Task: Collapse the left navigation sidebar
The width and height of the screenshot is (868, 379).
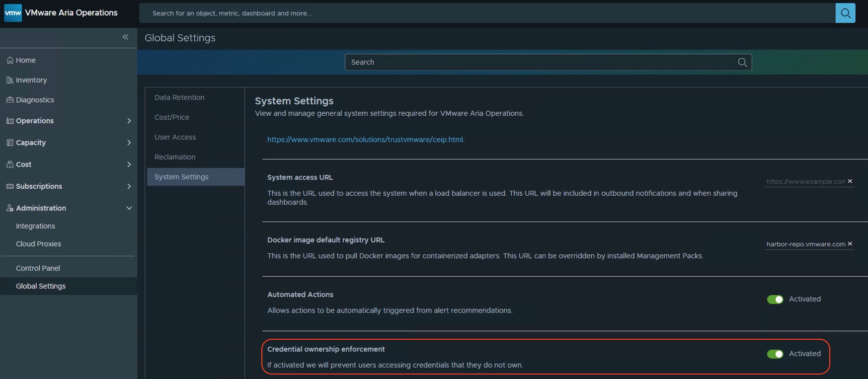Action: 125,37
